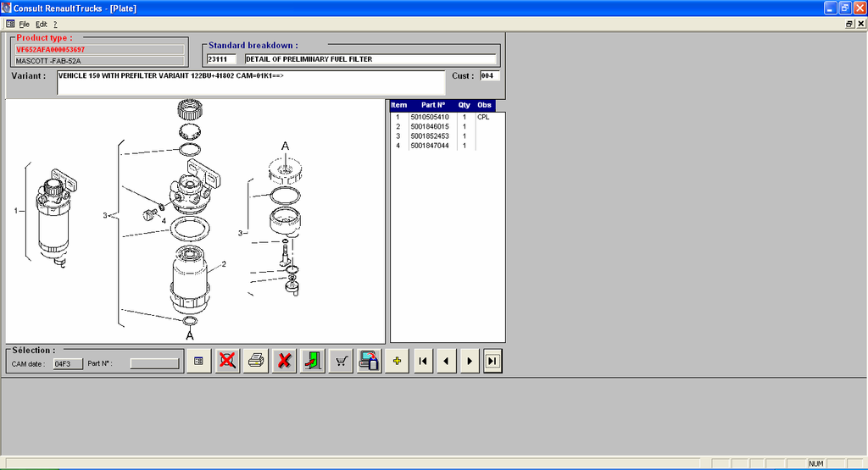Click the yellow plus icon
Image resolution: width=868 pixels, height=470 pixels.
397,361
